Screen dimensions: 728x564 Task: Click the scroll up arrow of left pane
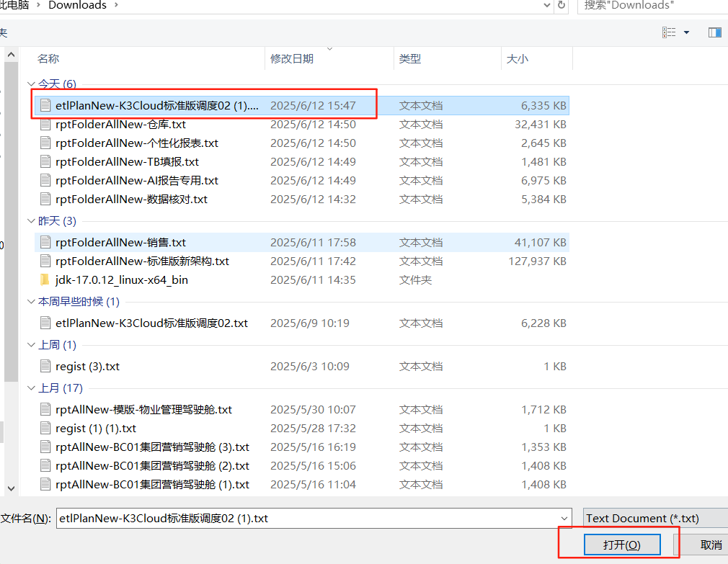tap(11, 54)
